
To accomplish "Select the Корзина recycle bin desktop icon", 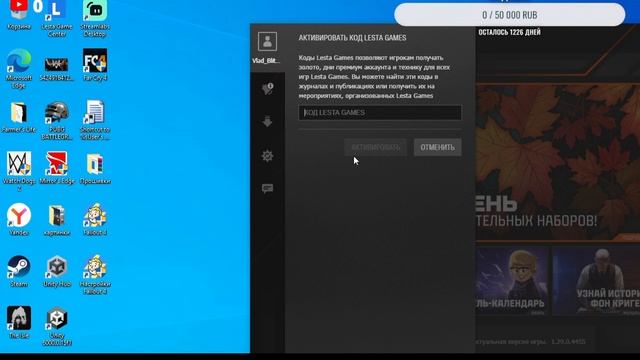I will 19,15.
